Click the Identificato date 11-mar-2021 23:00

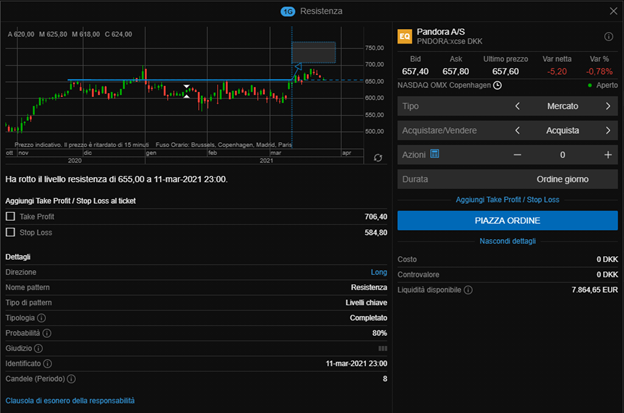356,364
